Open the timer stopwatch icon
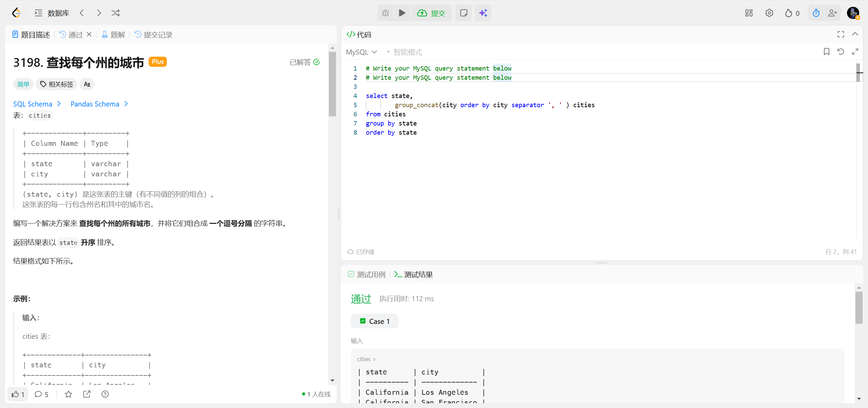Viewport: 868px width, 408px height. pyautogui.click(x=816, y=13)
